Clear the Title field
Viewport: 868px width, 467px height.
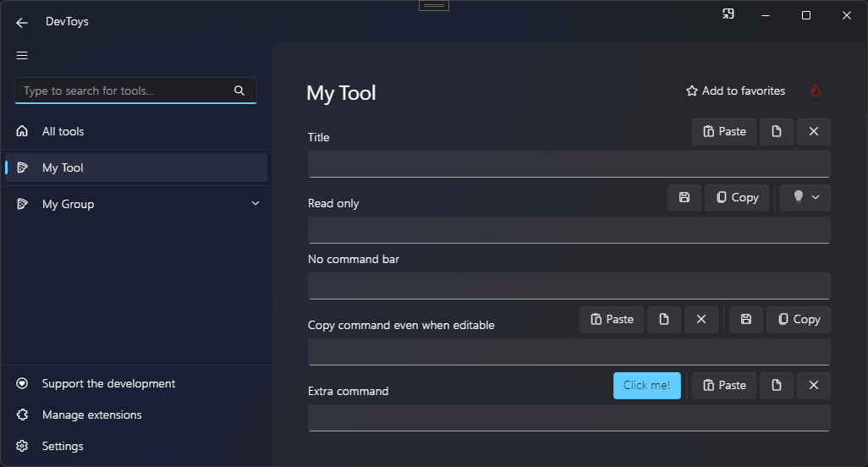(814, 132)
